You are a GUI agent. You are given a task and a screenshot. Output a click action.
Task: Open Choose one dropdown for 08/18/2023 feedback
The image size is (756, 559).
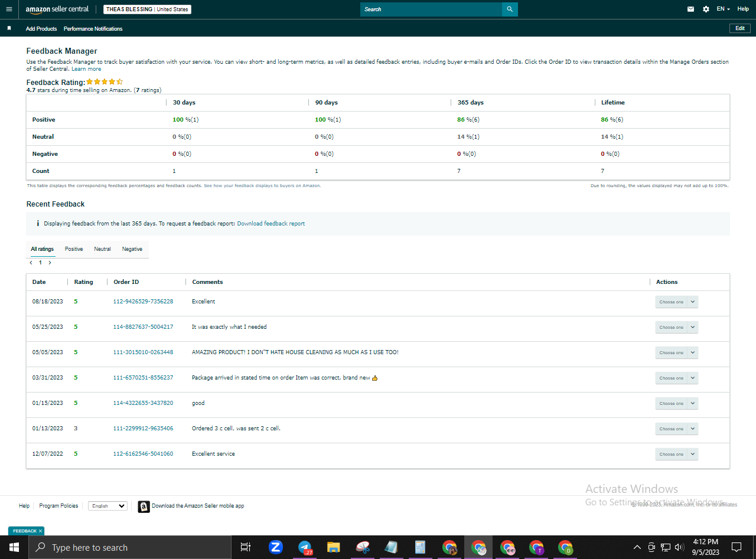point(676,302)
